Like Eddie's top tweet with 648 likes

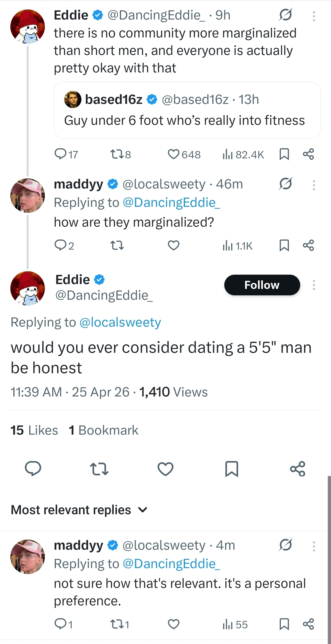pos(184,154)
